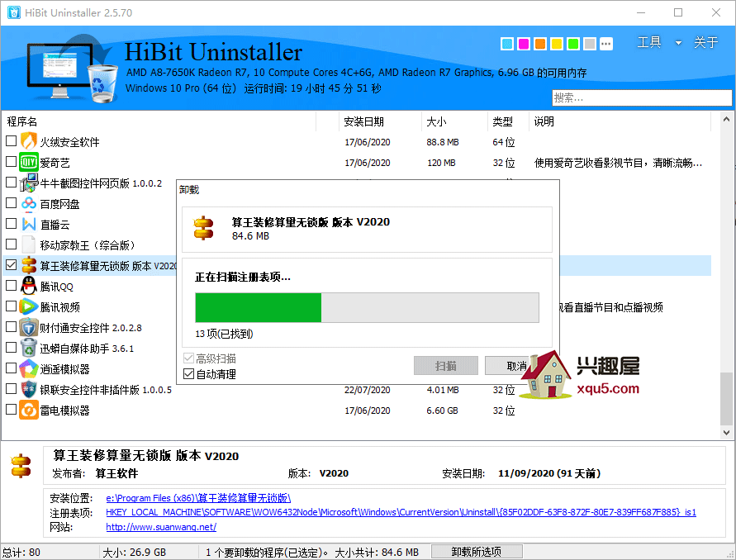Uncheck the 算王装修算量无锁版 checkbox

coord(12,265)
